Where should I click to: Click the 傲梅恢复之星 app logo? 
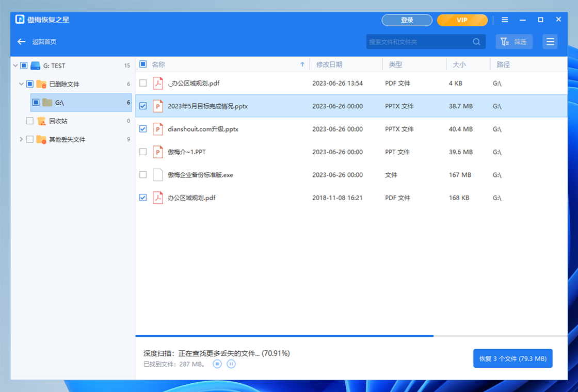click(x=20, y=20)
